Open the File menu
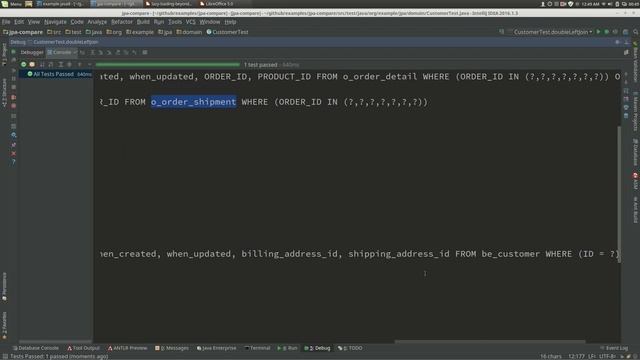Image resolution: width=640 pixels, height=360 pixels. (x=6, y=22)
